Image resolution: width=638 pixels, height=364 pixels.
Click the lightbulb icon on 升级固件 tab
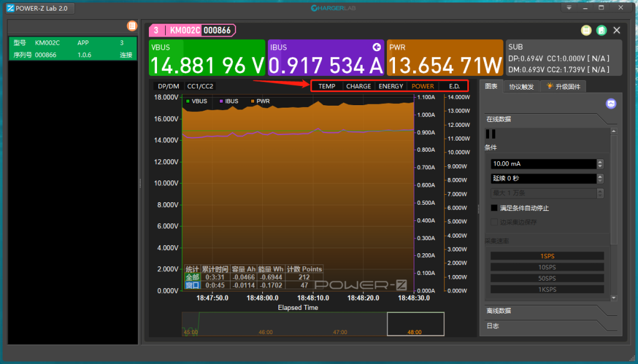[x=550, y=86]
